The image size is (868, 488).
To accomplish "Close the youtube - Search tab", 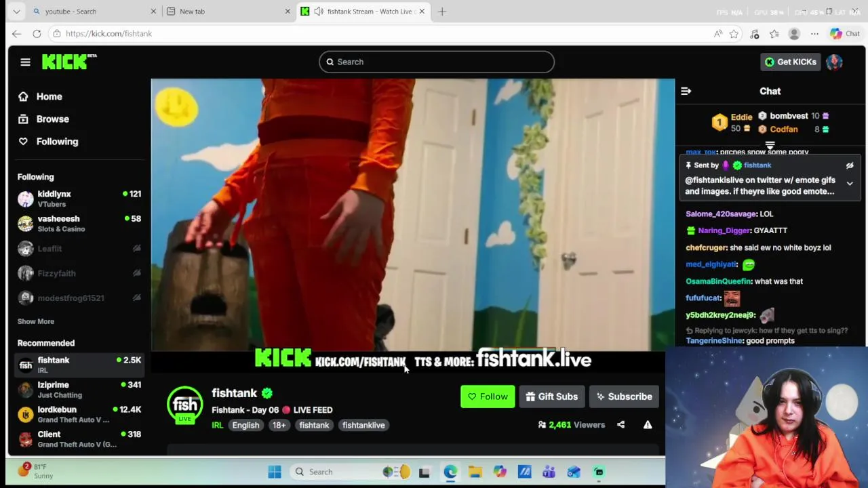I will point(153,12).
